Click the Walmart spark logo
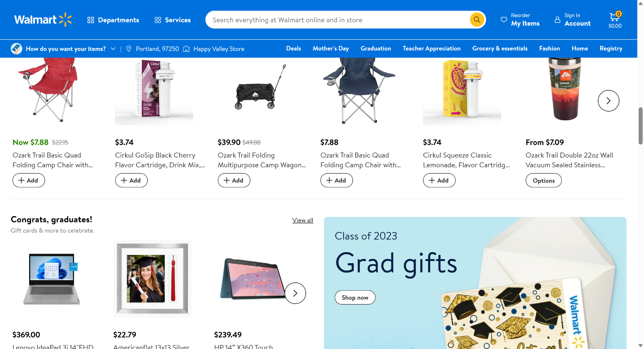644x349 pixels. coord(65,20)
